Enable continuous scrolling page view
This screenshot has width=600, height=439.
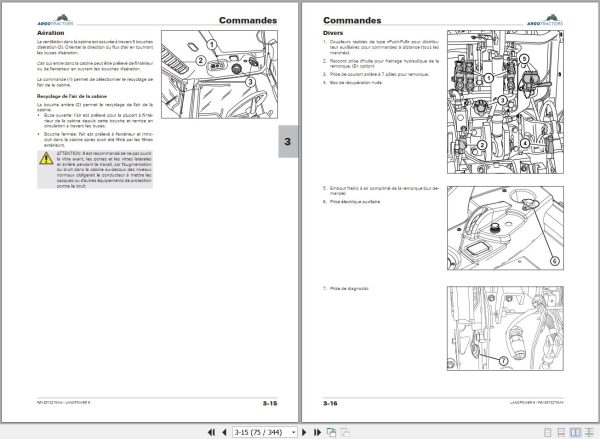[561, 432]
